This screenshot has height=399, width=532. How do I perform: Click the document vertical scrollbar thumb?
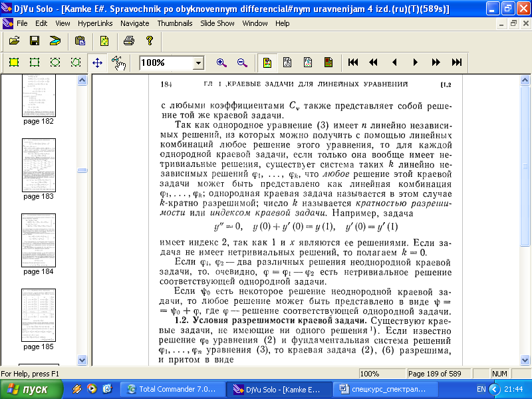pyautogui.click(x=525, y=166)
